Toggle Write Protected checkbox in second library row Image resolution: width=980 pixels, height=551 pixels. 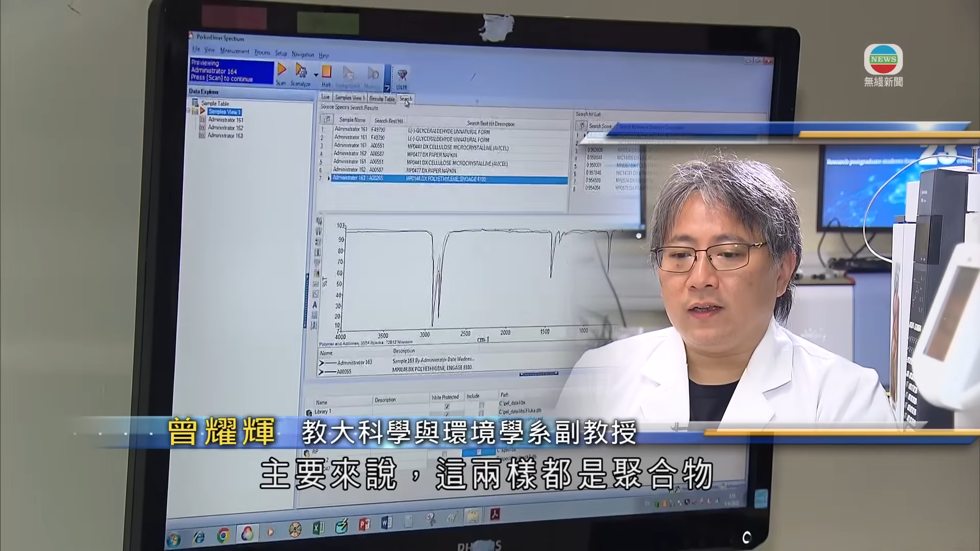(447, 415)
